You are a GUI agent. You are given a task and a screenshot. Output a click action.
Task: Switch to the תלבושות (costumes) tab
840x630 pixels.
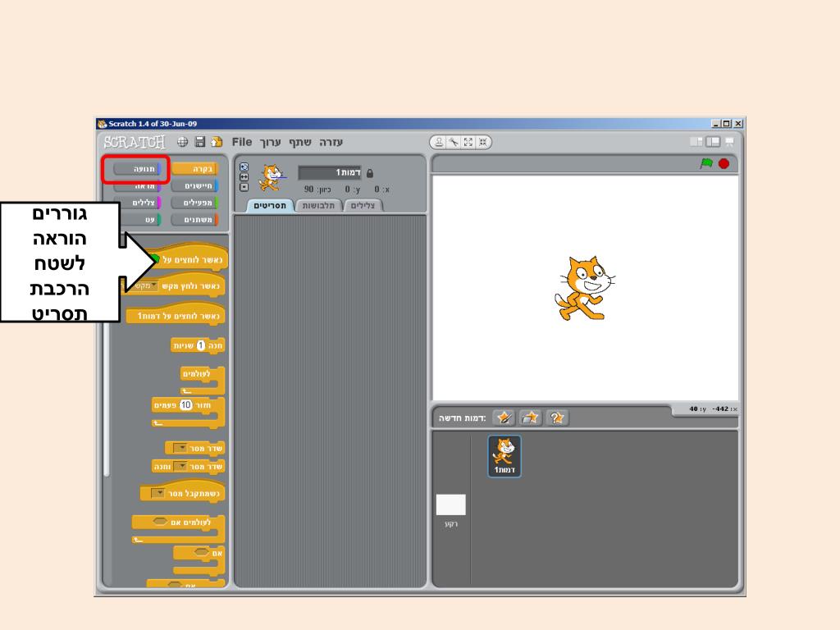tap(318, 206)
